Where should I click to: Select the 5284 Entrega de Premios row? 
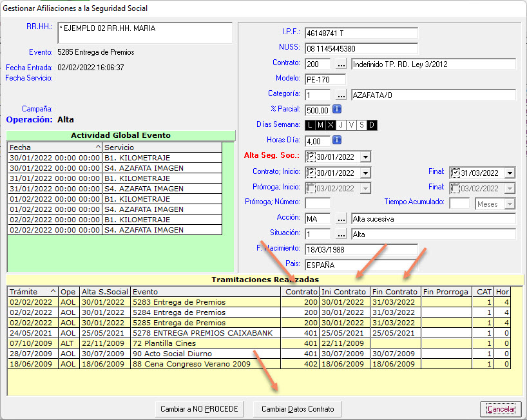click(259, 312)
